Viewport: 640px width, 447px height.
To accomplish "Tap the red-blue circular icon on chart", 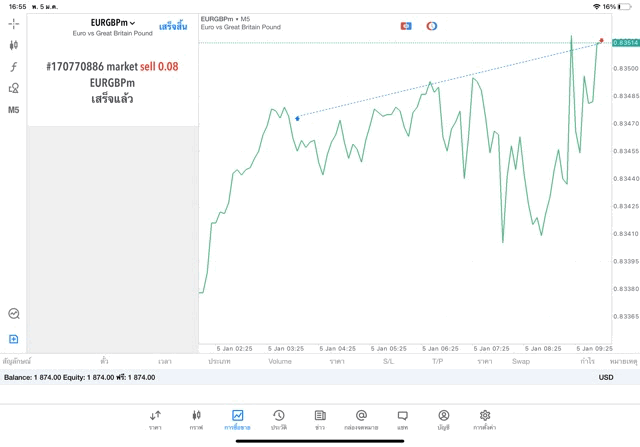I will pos(432,26).
